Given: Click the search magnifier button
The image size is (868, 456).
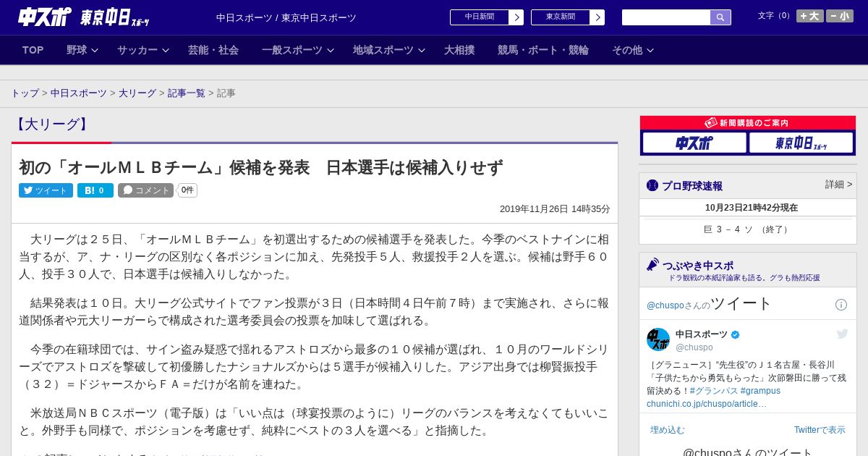Looking at the screenshot, I should click(x=720, y=17).
